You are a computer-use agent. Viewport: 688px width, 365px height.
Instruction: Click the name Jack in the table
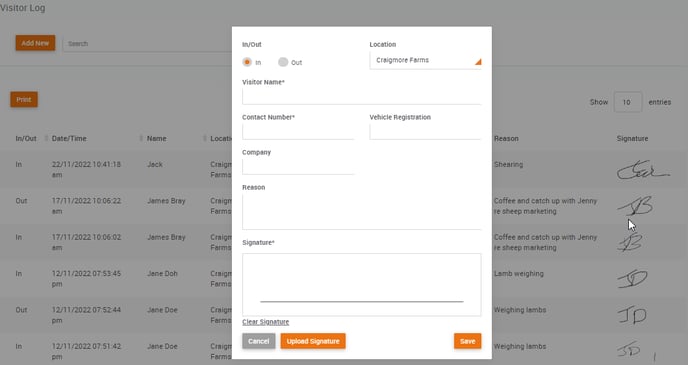coord(155,165)
